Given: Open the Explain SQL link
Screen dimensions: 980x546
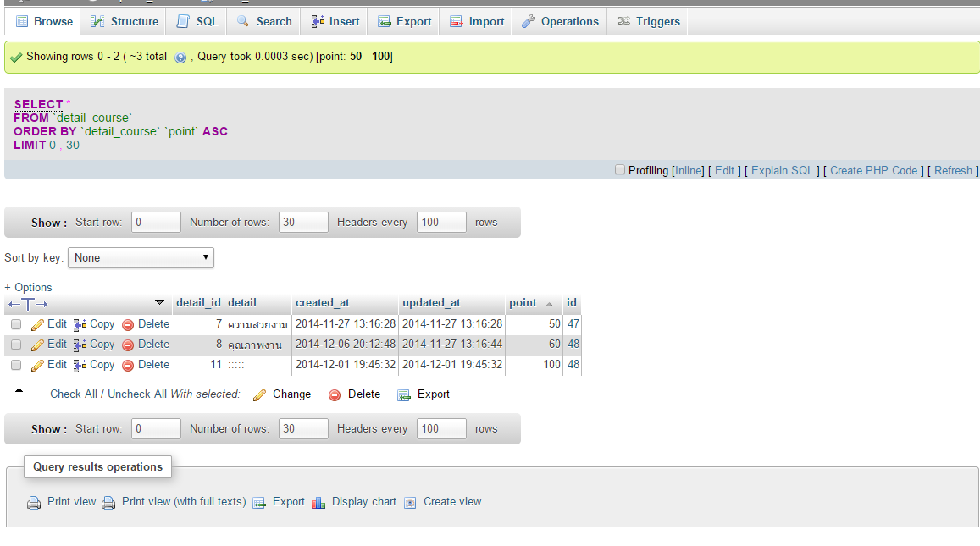Looking at the screenshot, I should point(782,170).
